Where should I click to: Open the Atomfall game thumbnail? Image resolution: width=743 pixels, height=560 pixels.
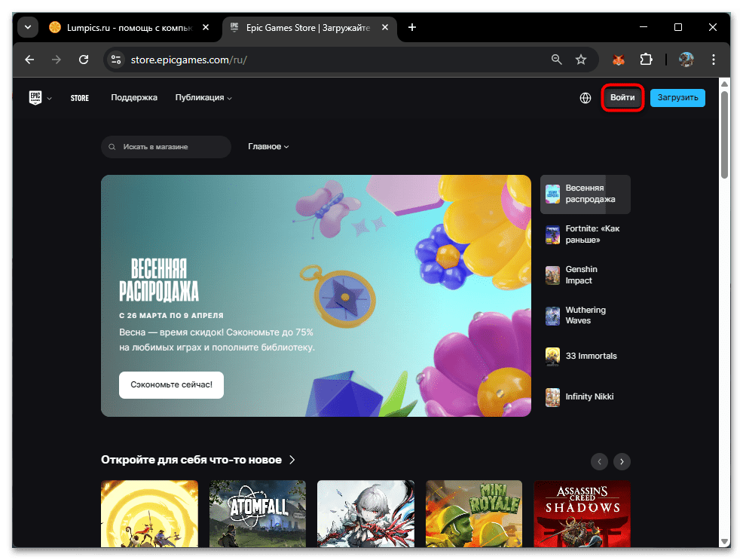(x=258, y=514)
